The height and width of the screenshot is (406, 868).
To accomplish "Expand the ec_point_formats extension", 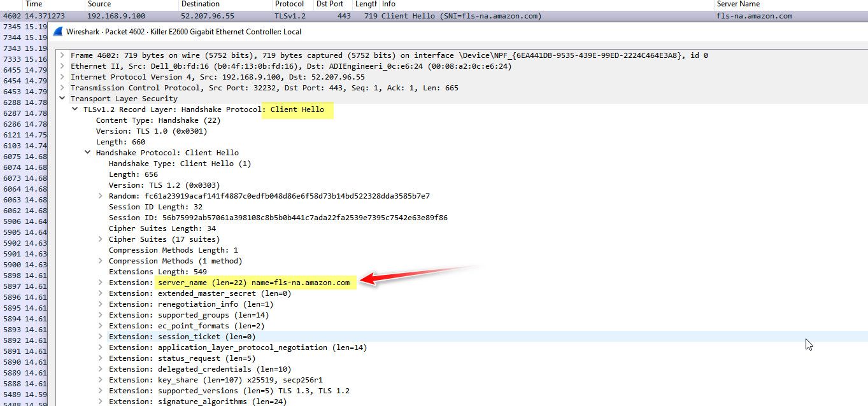I will point(100,326).
